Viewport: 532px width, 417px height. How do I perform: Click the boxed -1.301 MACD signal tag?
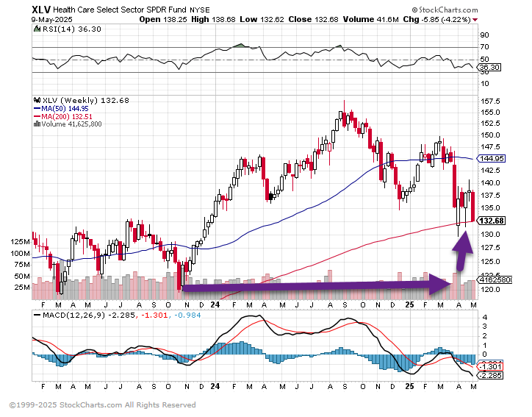490,367
